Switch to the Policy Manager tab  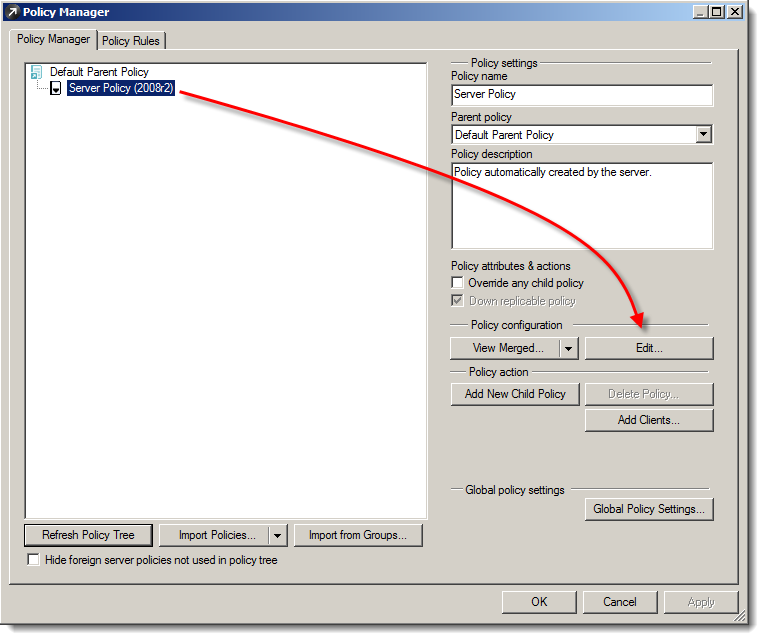[53, 40]
